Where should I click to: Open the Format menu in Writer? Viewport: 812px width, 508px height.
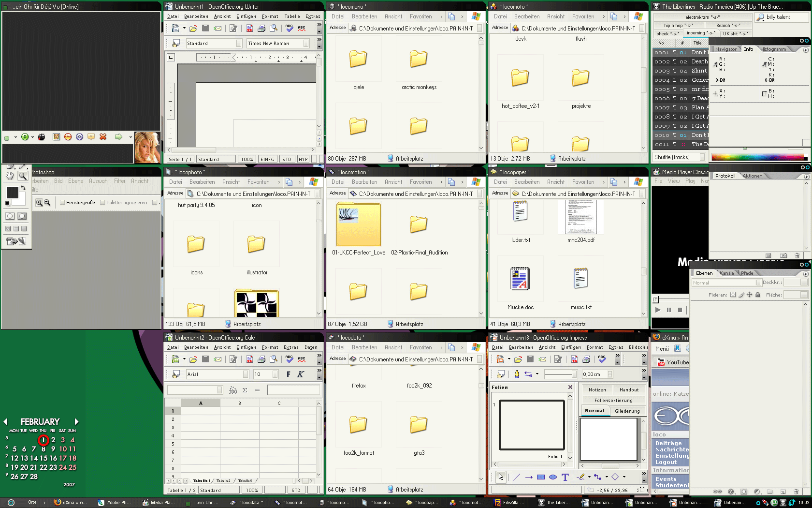point(270,16)
